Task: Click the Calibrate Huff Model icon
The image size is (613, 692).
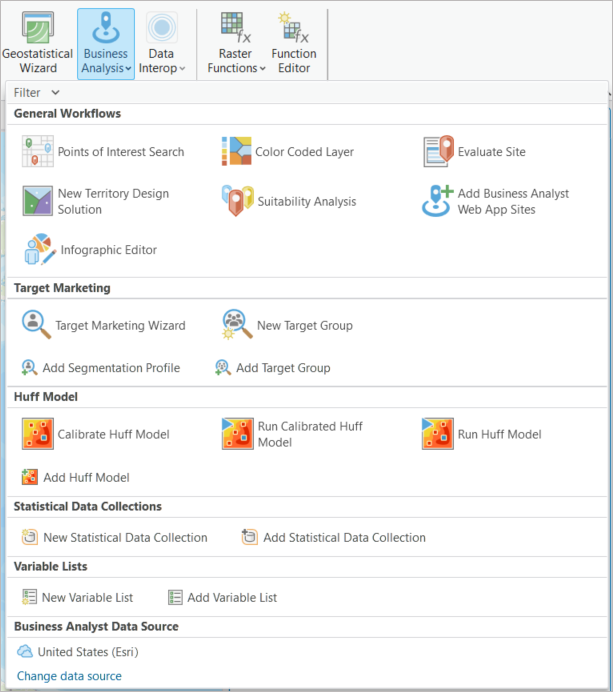Action: click(x=38, y=434)
